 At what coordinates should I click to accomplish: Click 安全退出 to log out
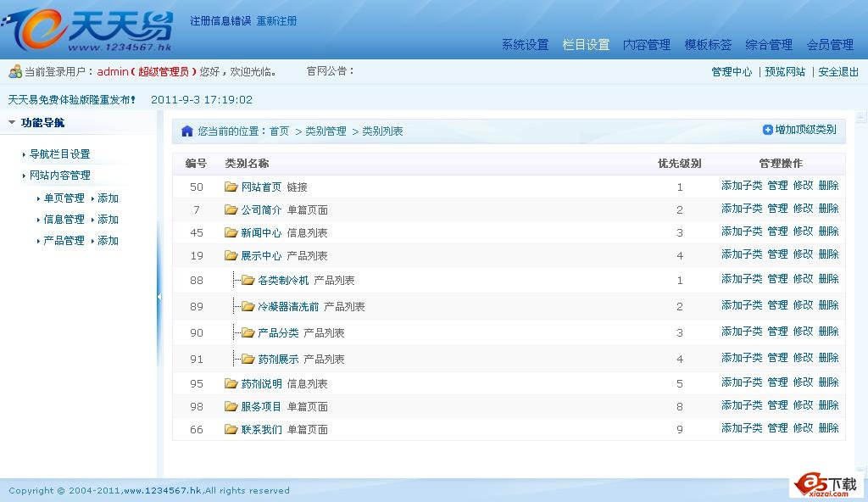coord(838,72)
